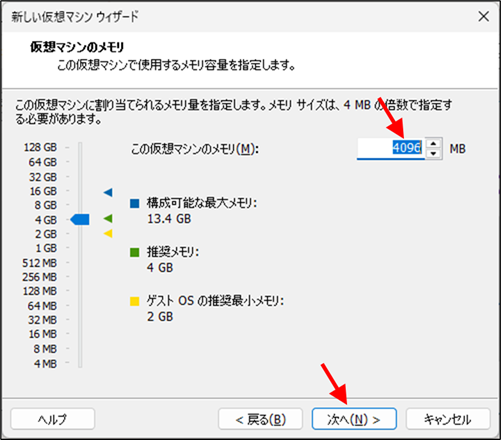Choose the 512 MB slider label

coord(39,263)
